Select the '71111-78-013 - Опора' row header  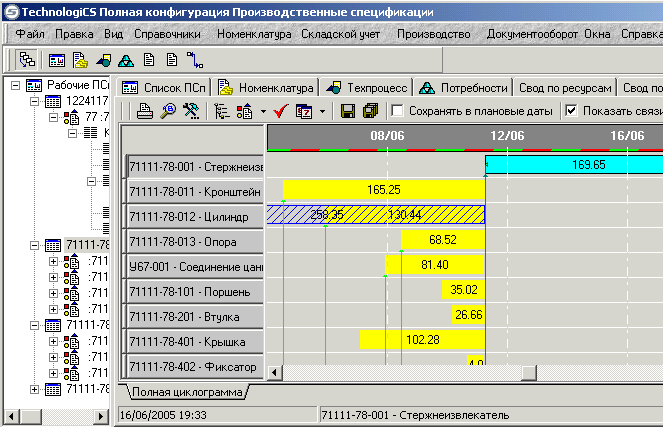[x=195, y=241]
